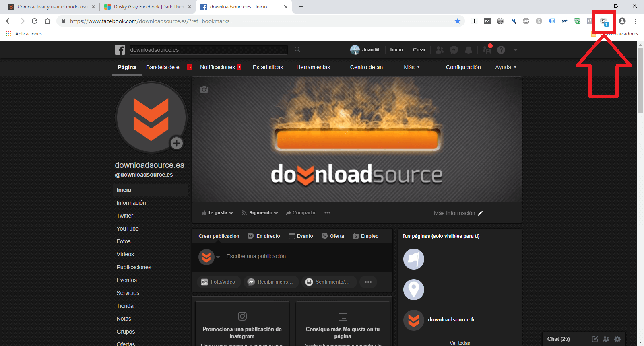This screenshot has height=346, width=644.
Task: Open Tienda in left sidebar
Action: pyautogui.click(x=125, y=306)
